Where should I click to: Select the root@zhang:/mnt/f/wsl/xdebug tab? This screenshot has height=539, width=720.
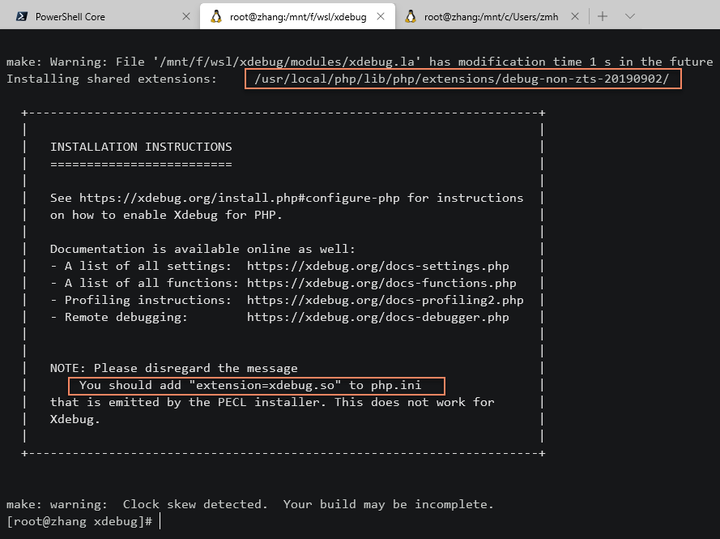tap(297, 17)
